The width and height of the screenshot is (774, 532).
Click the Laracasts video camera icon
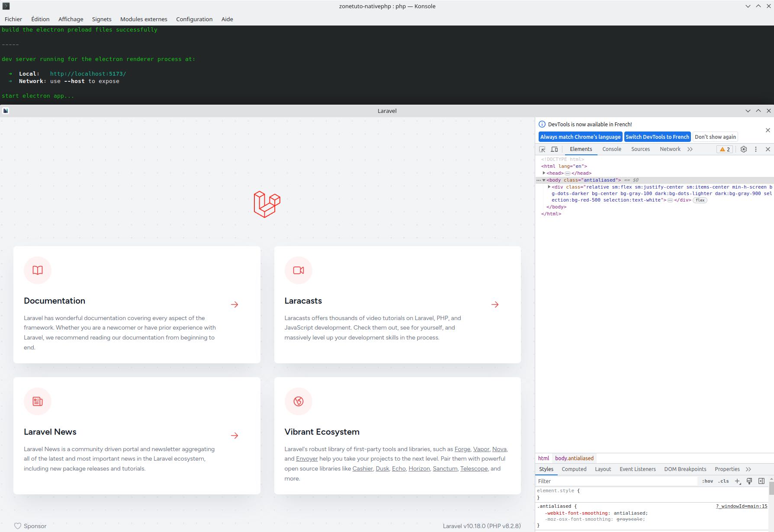(x=298, y=270)
